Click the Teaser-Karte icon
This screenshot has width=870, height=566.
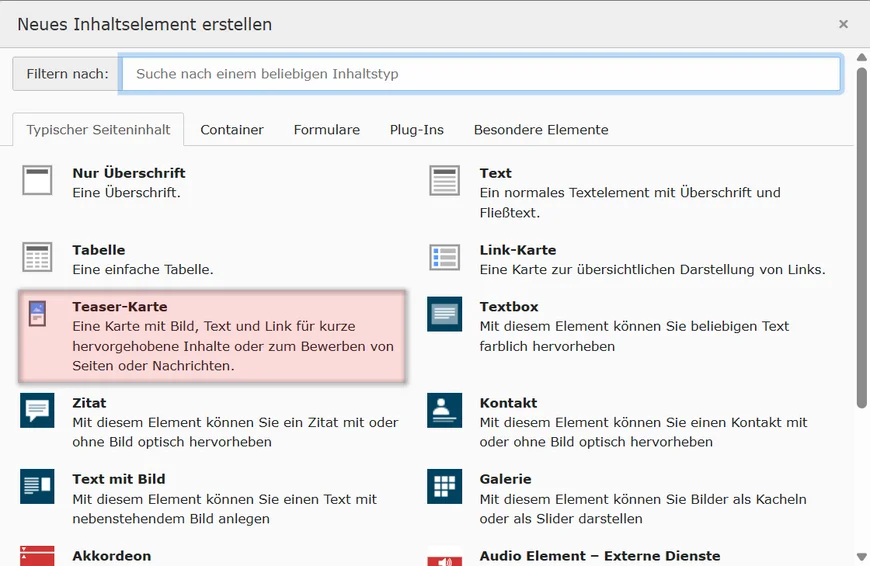[x=37, y=314]
